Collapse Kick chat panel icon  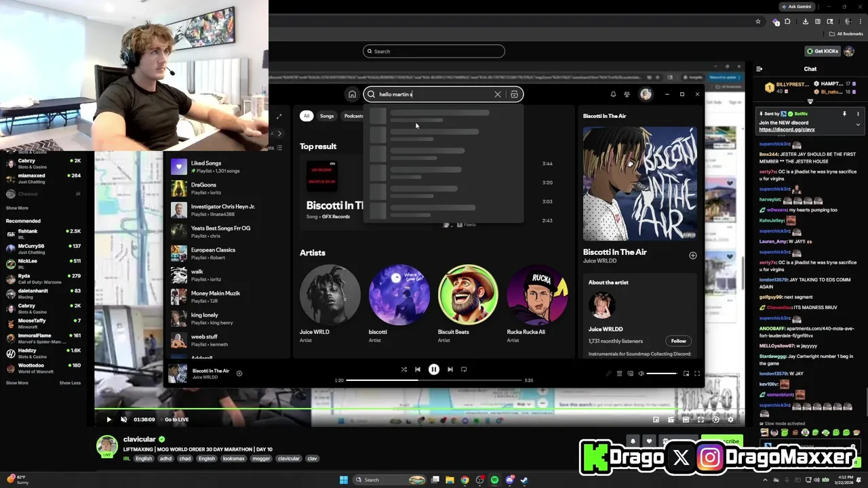pyautogui.click(x=759, y=68)
